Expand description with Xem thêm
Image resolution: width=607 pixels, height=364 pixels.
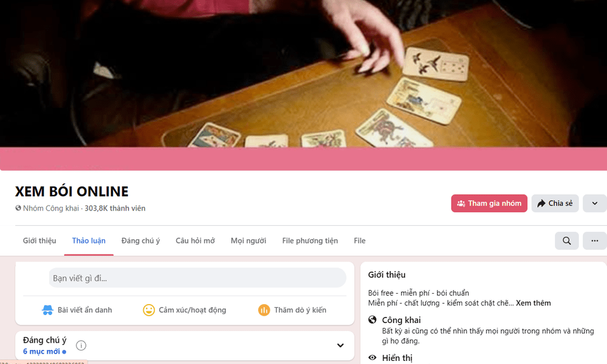point(533,303)
